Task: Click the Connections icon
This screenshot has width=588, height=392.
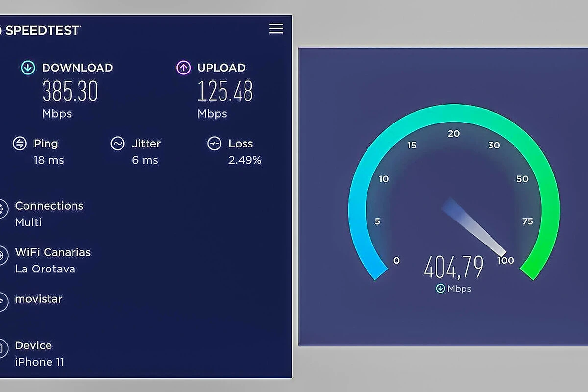Action: (x=2, y=209)
